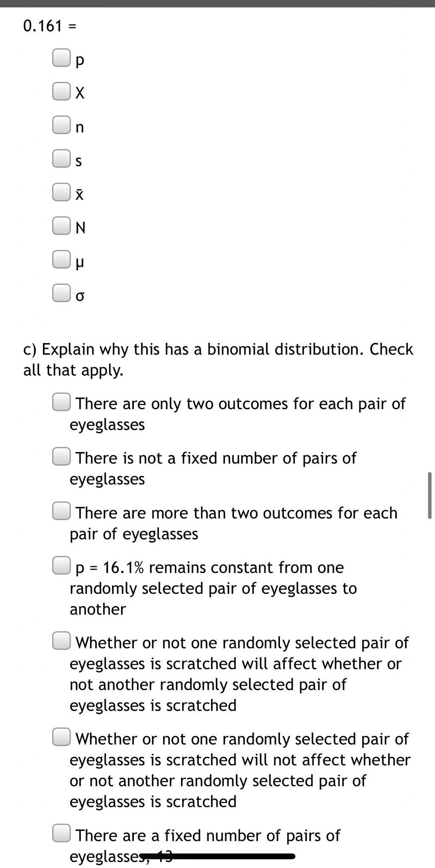Check the 'p' option checkbox
435x868 pixels.
pyautogui.click(x=61, y=58)
